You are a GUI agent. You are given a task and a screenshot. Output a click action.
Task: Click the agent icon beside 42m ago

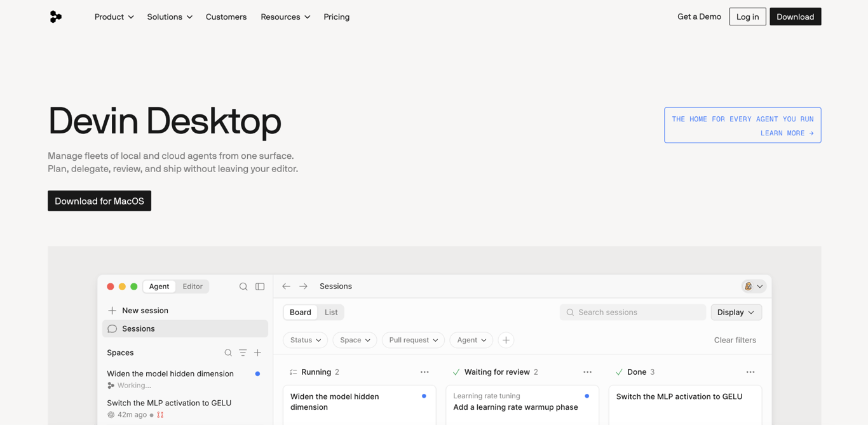[x=111, y=415]
